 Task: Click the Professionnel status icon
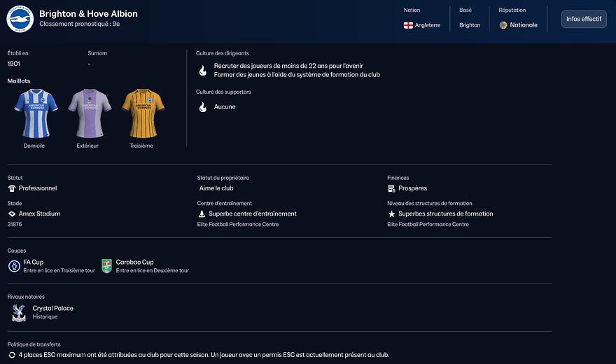pos(12,188)
